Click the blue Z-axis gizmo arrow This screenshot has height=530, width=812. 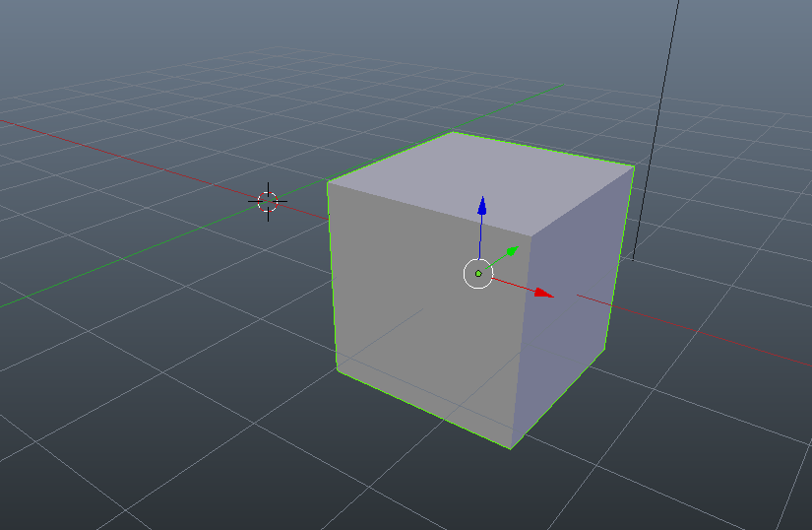tap(481, 206)
